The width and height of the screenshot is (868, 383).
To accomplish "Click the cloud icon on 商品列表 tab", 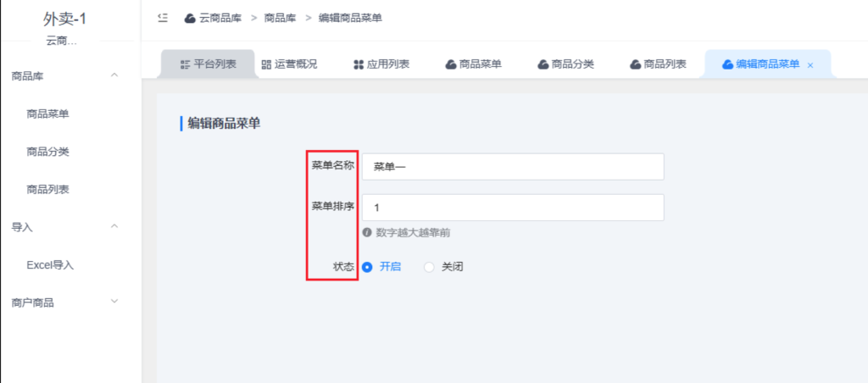I will point(636,64).
